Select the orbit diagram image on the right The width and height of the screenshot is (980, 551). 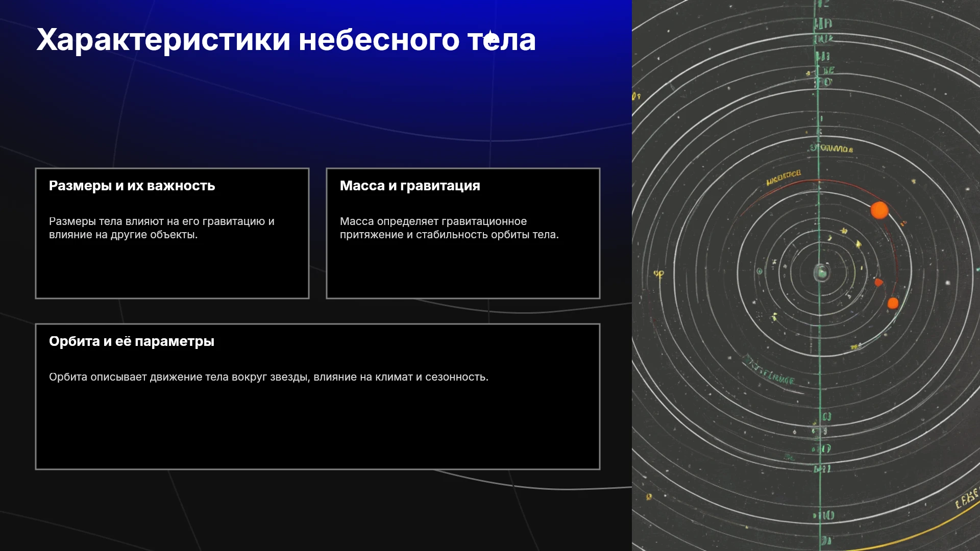tap(806, 275)
